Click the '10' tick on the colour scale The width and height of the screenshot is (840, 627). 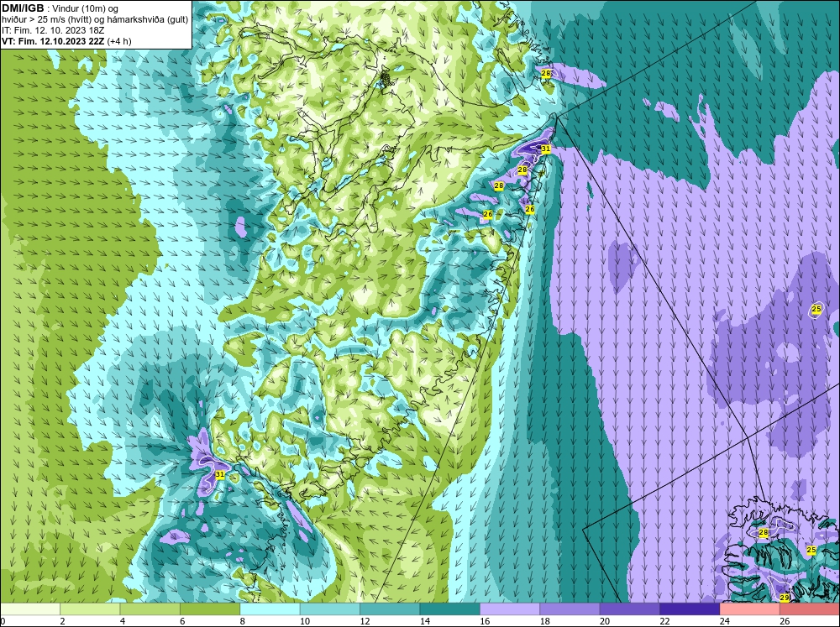[x=304, y=622]
